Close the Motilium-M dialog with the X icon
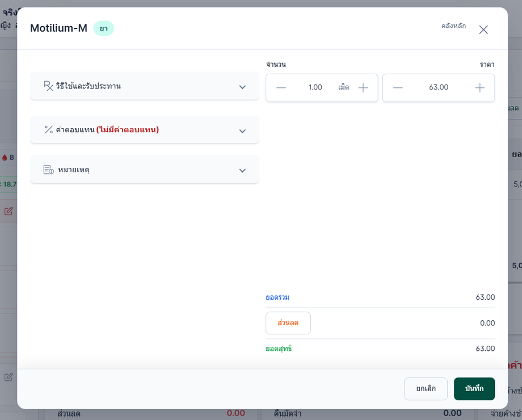Image resolution: width=522 pixels, height=420 pixels. [483, 29]
